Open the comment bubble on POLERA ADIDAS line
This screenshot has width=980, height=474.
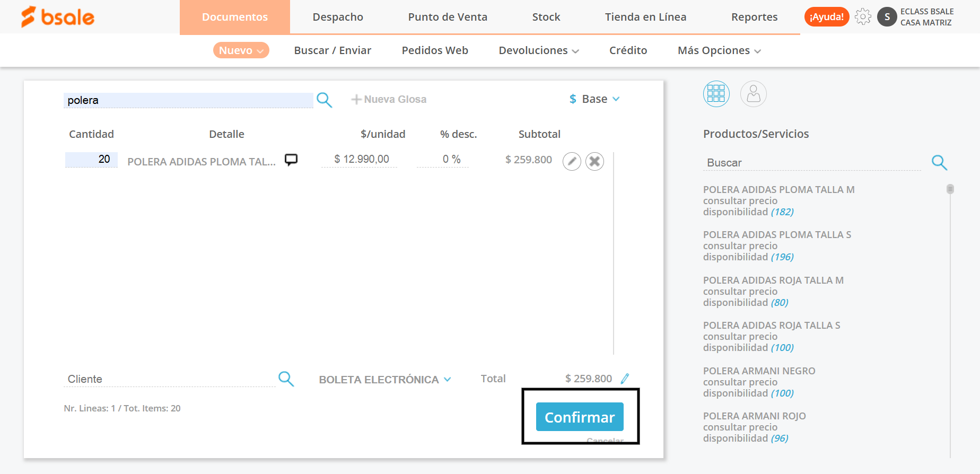point(291,160)
